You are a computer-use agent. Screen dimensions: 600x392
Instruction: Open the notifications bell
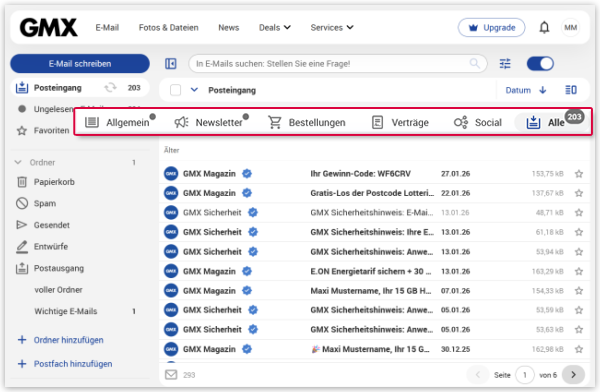pyautogui.click(x=544, y=28)
